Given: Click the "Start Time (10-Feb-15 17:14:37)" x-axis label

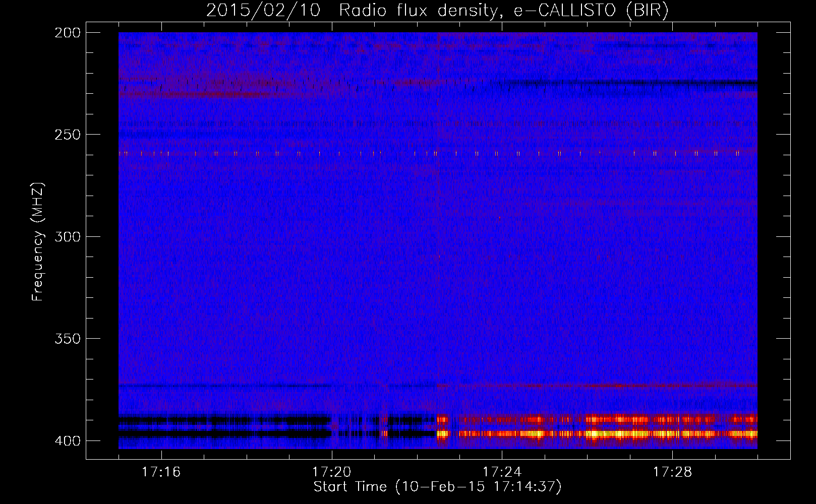Looking at the screenshot, I should point(437,487).
